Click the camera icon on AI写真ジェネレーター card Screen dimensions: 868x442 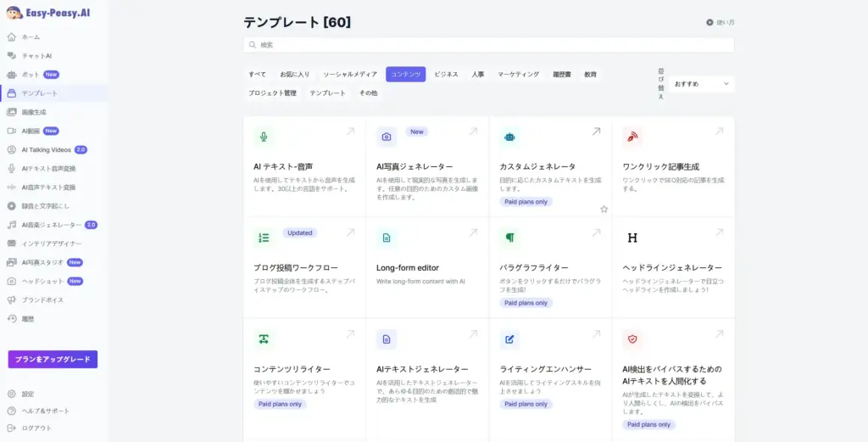point(387,137)
